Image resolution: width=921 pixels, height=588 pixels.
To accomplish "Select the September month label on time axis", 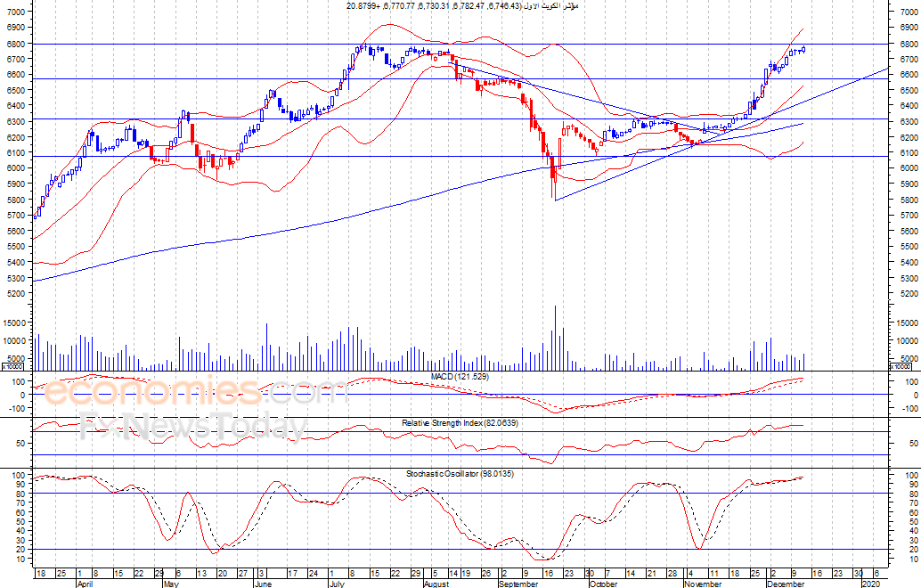I will click(x=518, y=584).
